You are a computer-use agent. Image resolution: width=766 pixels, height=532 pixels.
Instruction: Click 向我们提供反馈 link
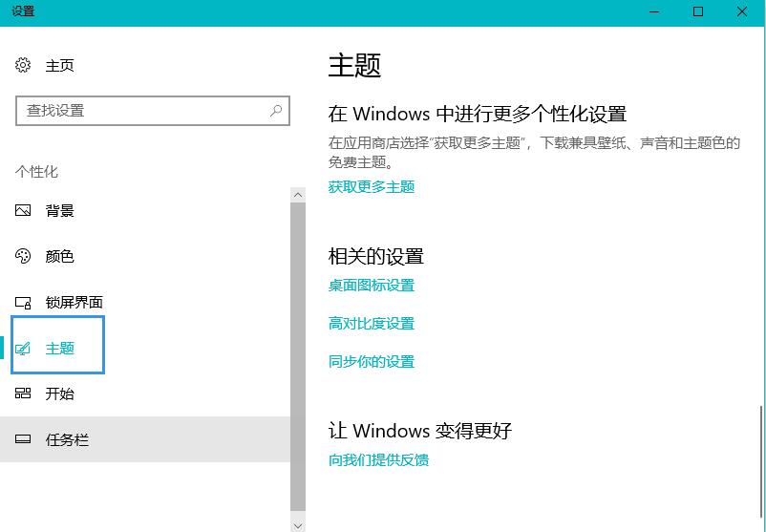coord(378,459)
